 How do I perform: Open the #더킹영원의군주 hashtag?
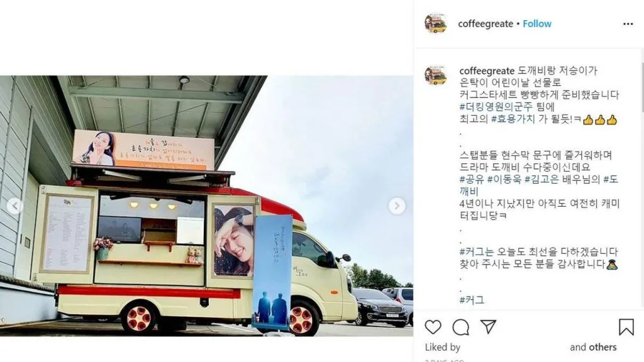coord(496,107)
